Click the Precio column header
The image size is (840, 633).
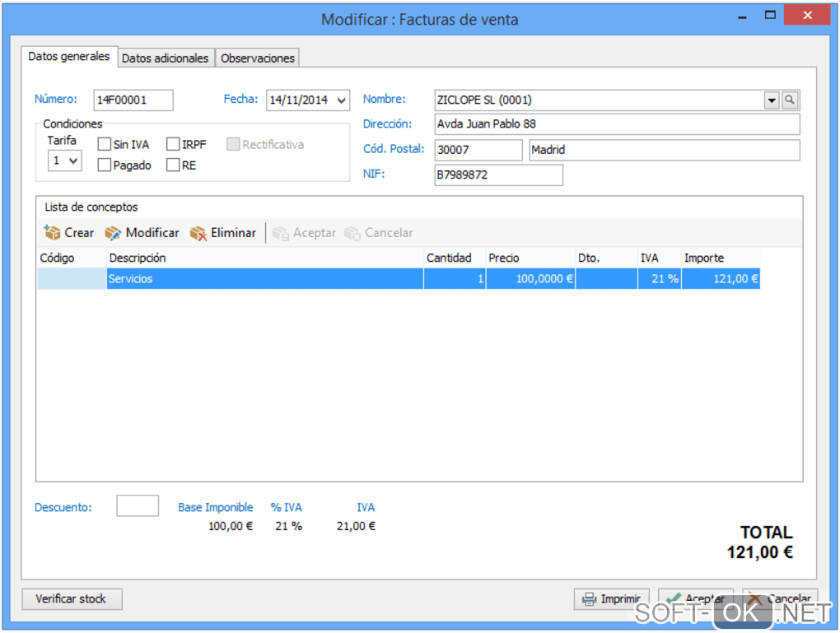[531, 258]
